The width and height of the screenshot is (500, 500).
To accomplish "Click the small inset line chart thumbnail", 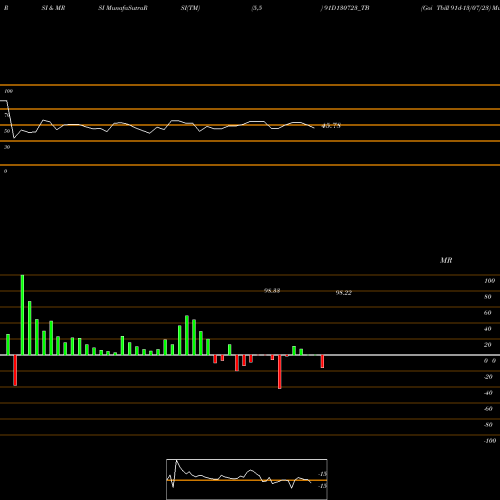I will [247, 479].
